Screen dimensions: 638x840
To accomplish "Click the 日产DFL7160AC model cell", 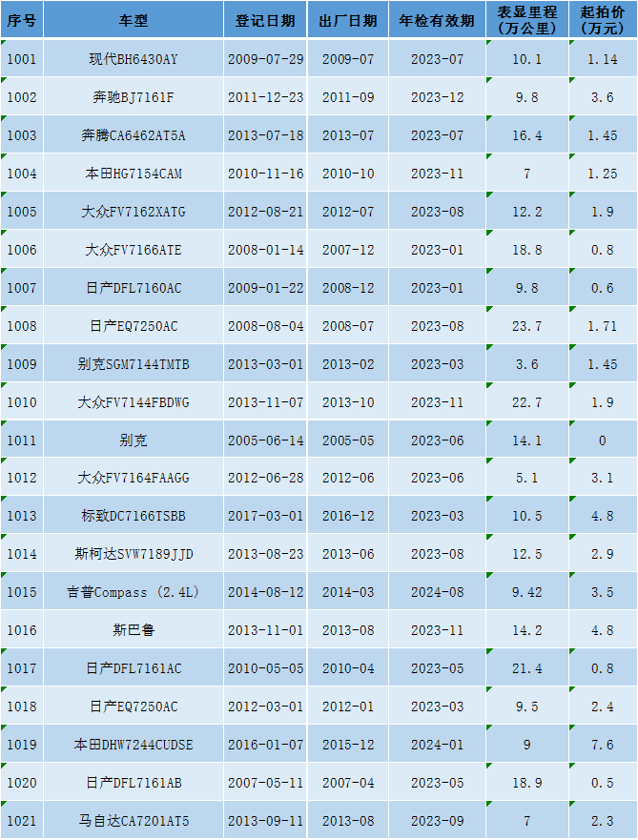I will point(134,287).
